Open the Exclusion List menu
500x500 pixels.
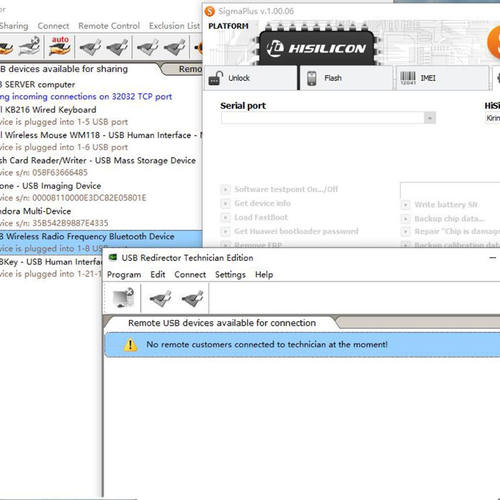(x=174, y=26)
